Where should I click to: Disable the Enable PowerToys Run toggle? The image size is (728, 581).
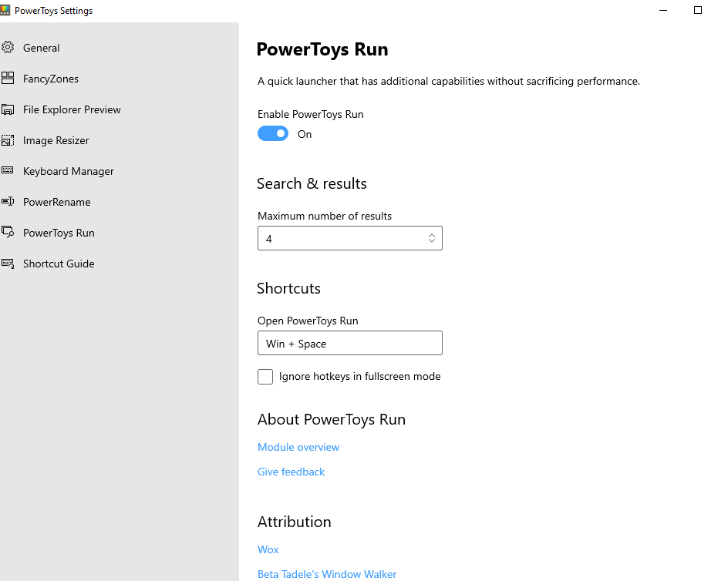(273, 133)
